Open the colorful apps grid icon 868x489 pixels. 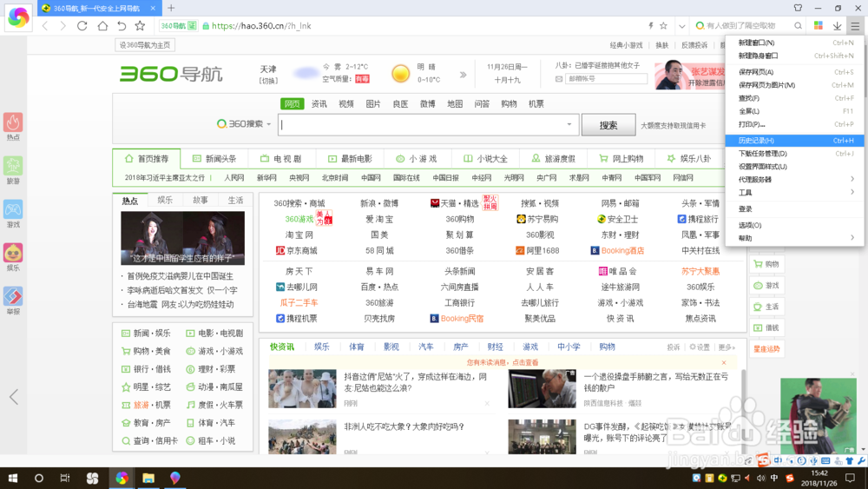[x=819, y=25]
